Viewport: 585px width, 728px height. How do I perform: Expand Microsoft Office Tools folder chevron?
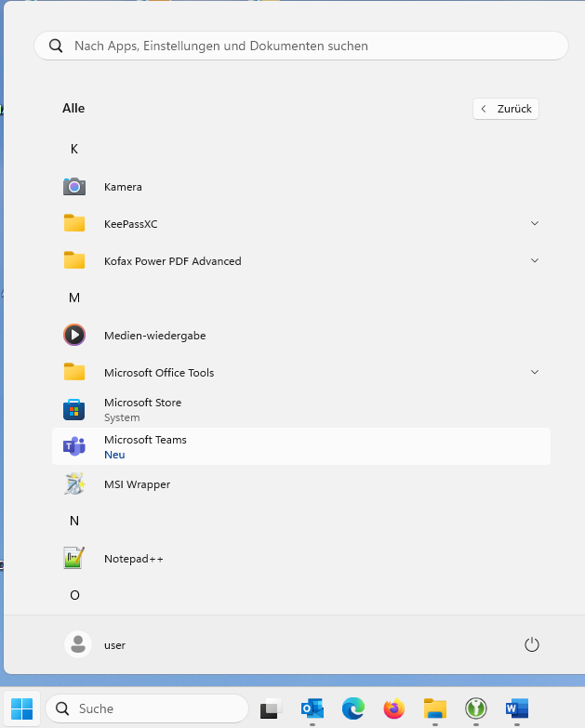click(535, 373)
